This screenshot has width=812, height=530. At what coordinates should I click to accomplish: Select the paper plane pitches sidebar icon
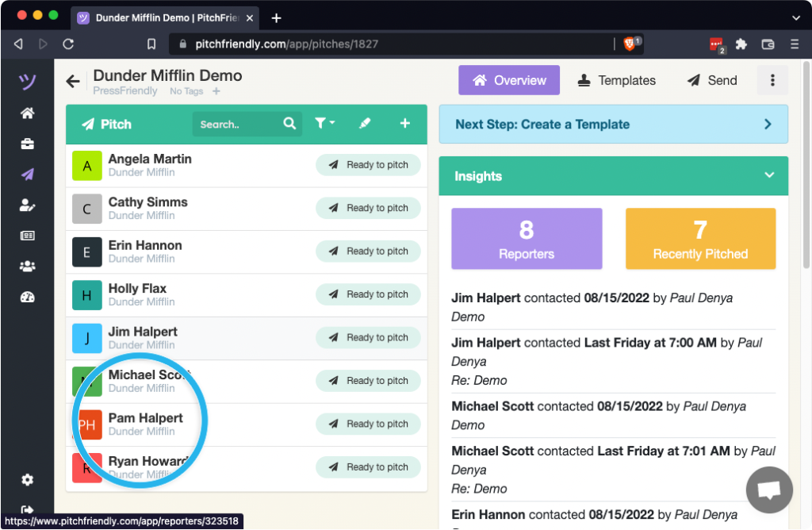[x=27, y=175]
